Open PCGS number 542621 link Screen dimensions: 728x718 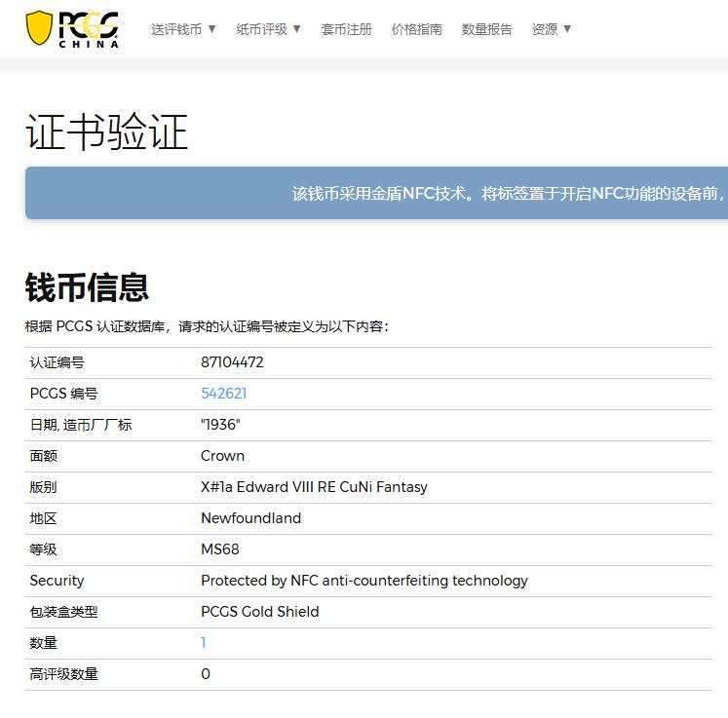tap(223, 394)
